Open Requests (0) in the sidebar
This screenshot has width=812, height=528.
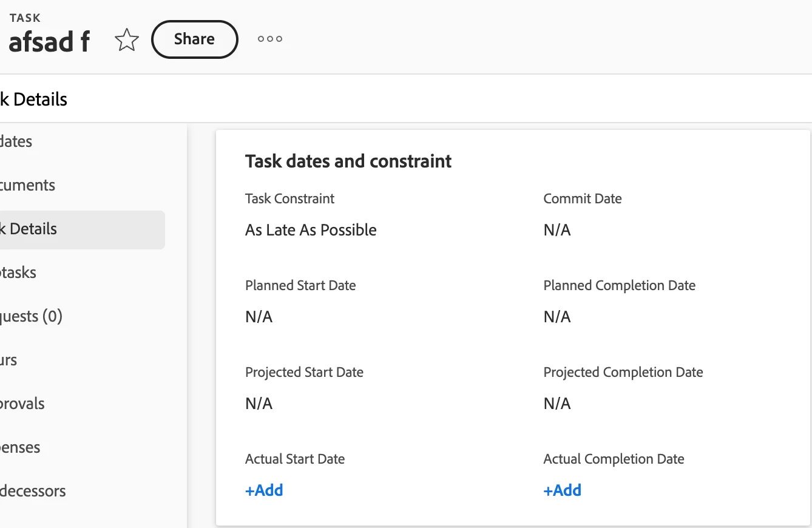(x=31, y=316)
